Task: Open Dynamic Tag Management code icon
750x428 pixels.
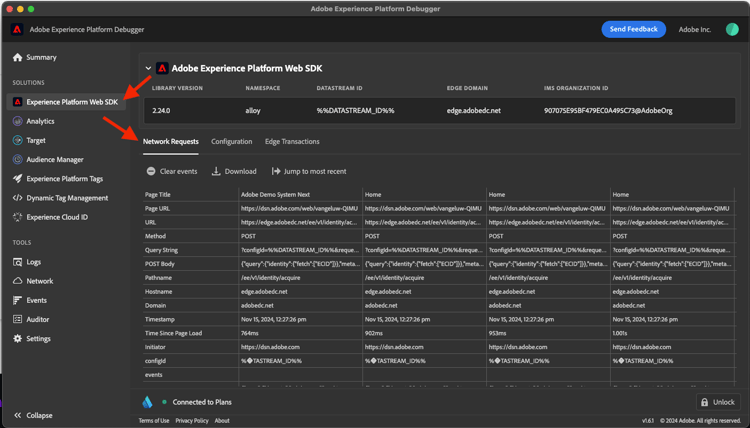Action: [x=18, y=198]
